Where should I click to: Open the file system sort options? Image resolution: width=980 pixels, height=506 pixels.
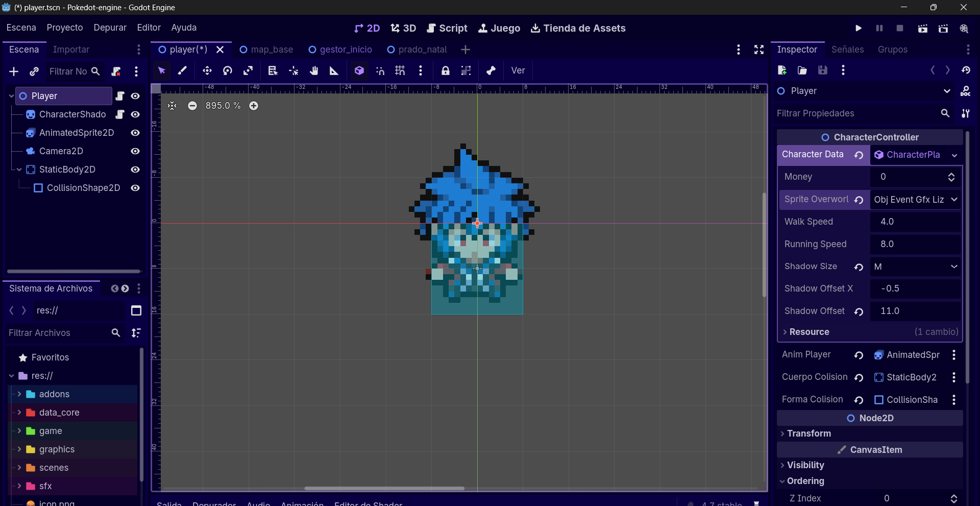[136, 333]
